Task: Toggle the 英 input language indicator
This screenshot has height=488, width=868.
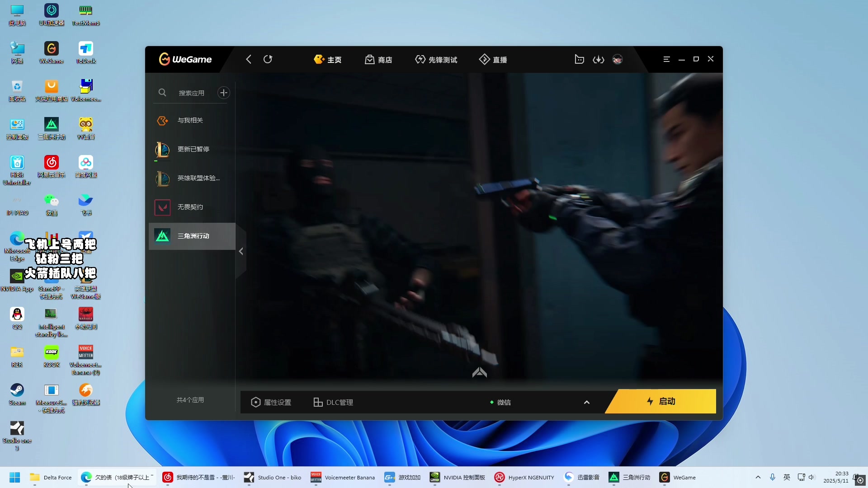Action: pos(787,477)
